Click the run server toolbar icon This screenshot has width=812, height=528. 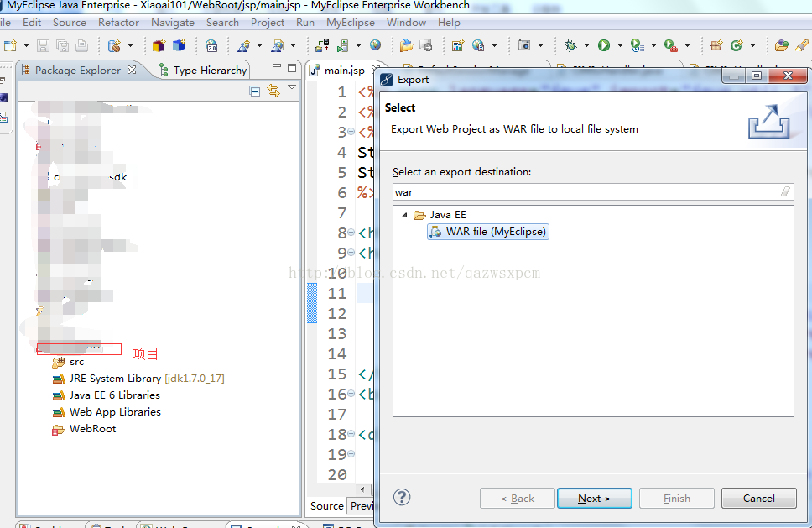pos(343,45)
